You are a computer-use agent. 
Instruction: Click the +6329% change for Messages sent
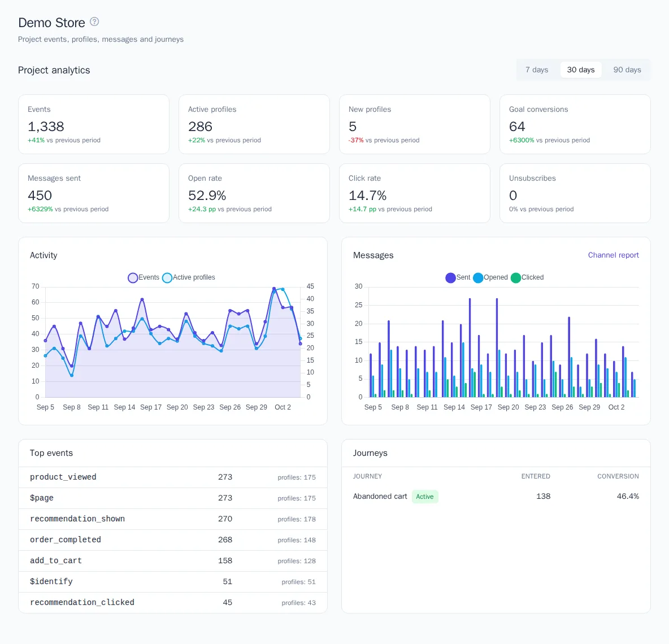pos(40,210)
